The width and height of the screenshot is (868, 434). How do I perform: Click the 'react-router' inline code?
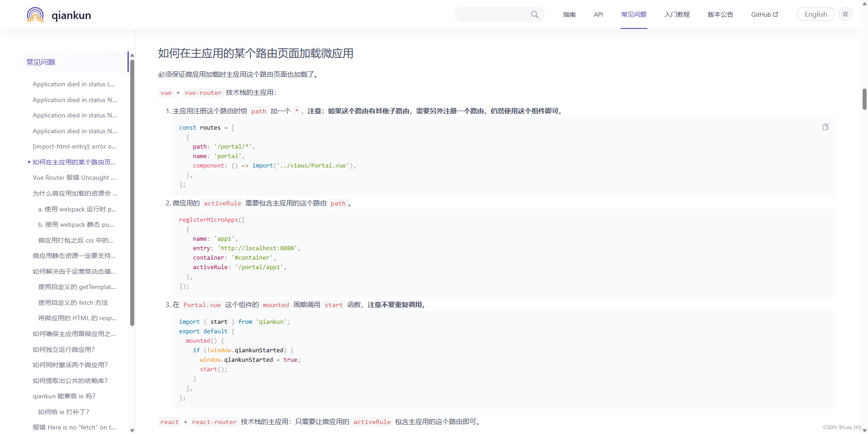pyautogui.click(x=214, y=422)
